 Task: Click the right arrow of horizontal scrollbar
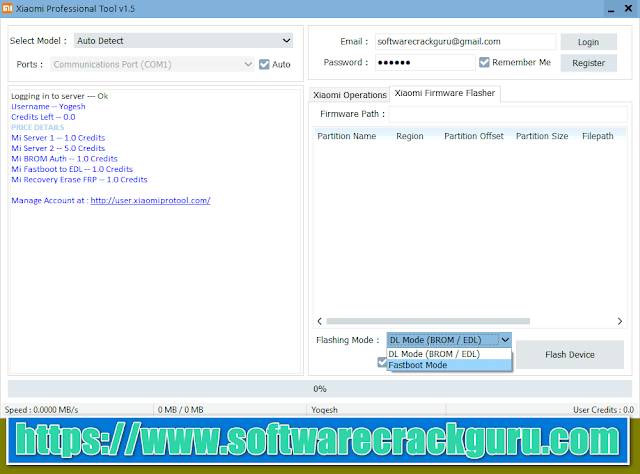pyautogui.click(x=620, y=321)
